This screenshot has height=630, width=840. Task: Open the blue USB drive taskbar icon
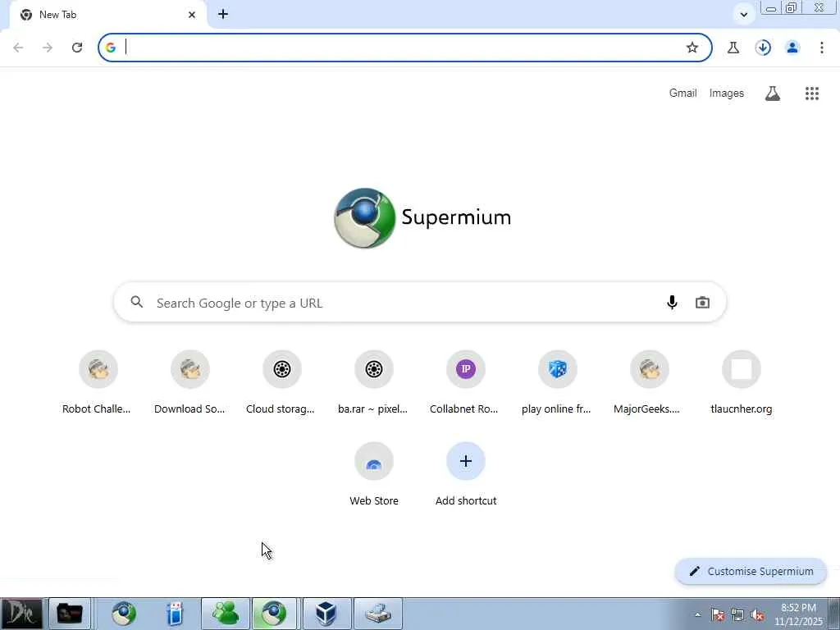point(175,614)
